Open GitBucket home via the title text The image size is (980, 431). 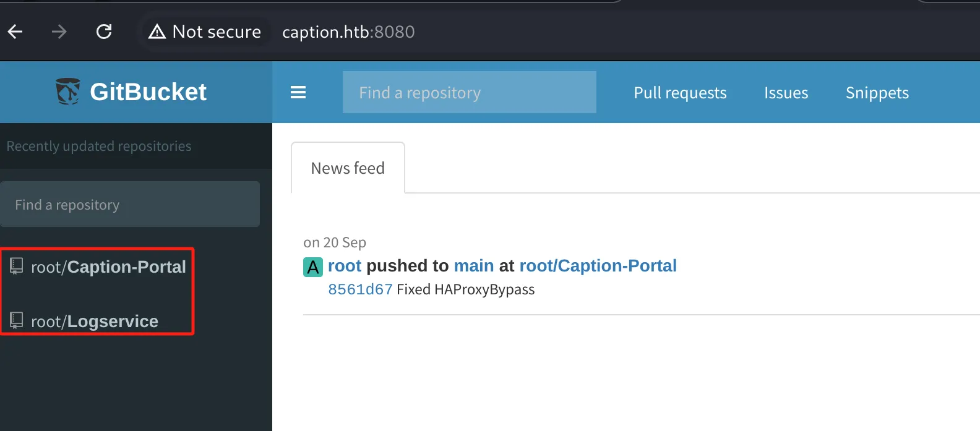click(148, 92)
